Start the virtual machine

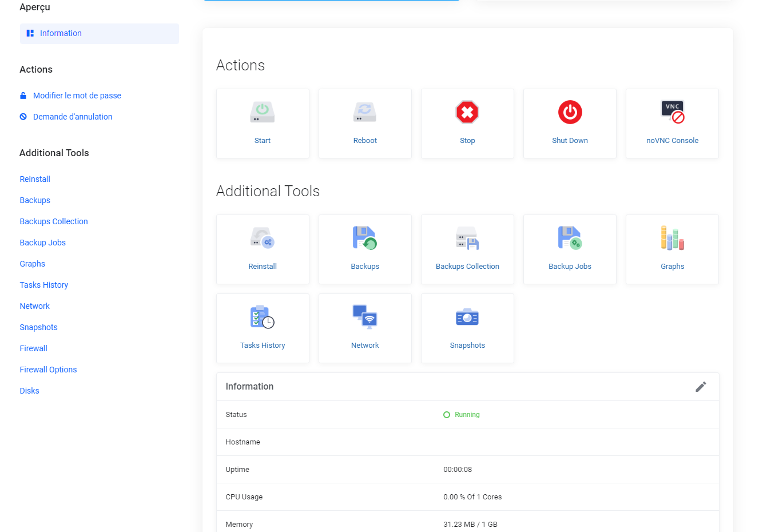click(263, 123)
